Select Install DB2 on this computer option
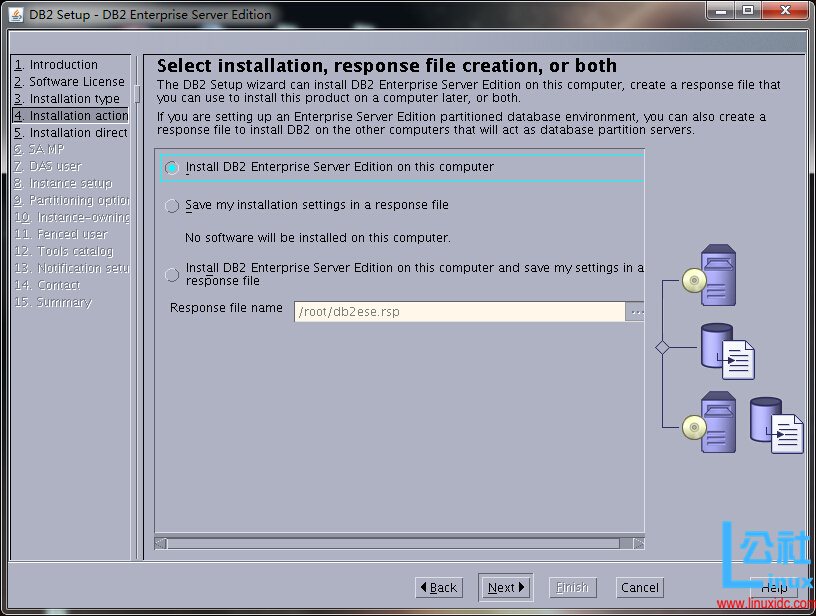 [x=172, y=168]
